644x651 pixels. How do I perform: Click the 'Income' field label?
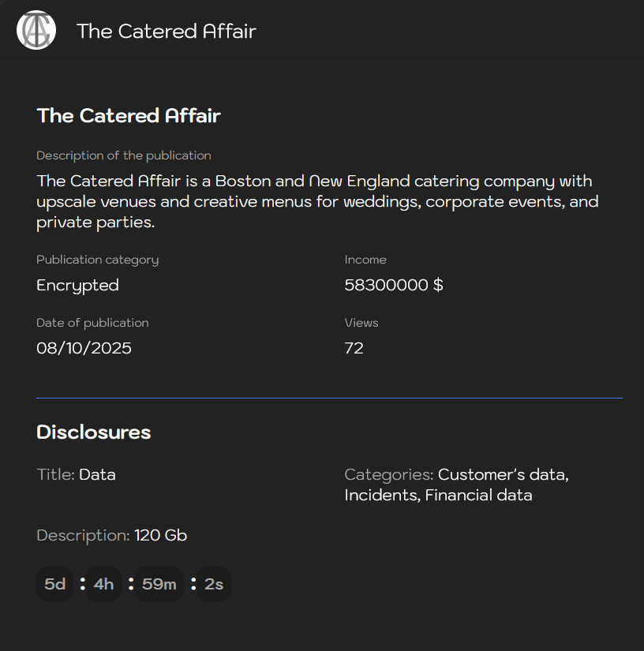coord(365,260)
